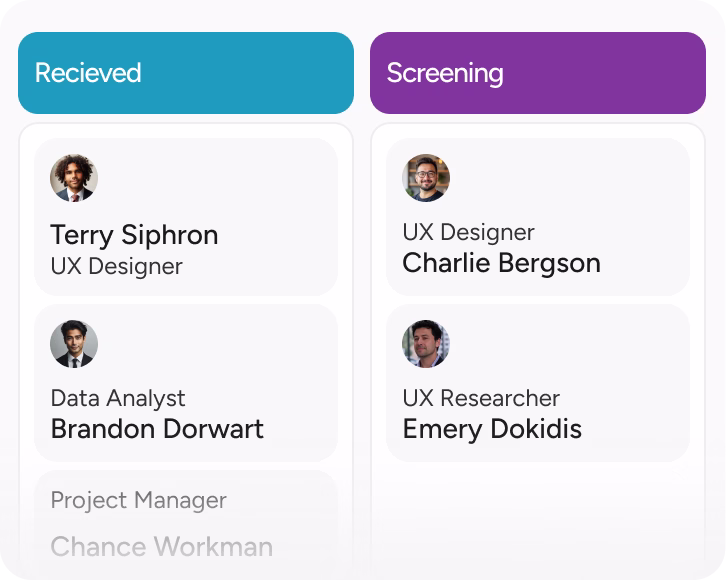Open the Chance Workman candidate card
The width and height of the screenshot is (726, 580).
point(186,524)
